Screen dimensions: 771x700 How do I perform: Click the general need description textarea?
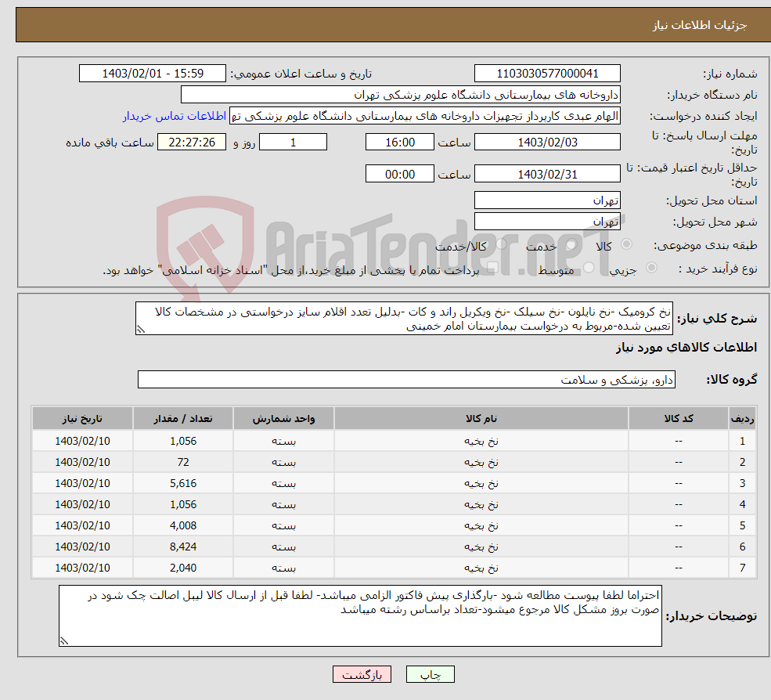(404, 319)
